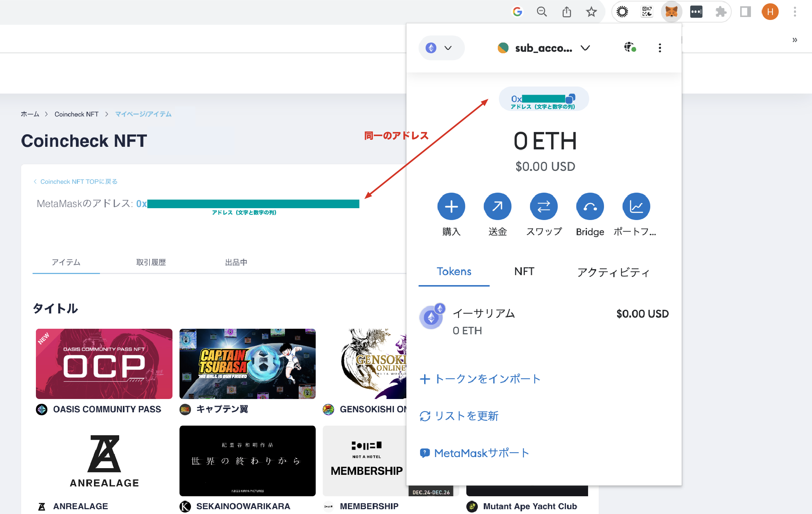
Task: Bookmark this page with the star icon
Action: pyautogui.click(x=591, y=12)
